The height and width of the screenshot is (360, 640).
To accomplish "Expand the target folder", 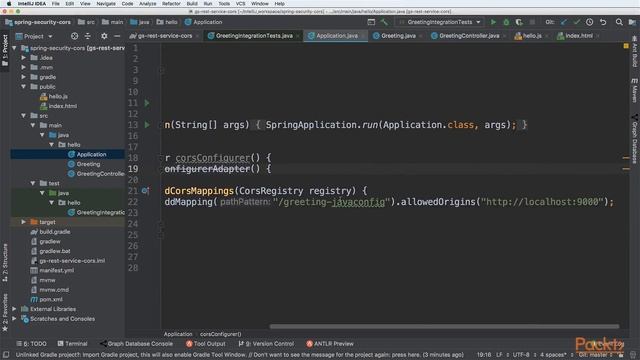I will coord(24,222).
